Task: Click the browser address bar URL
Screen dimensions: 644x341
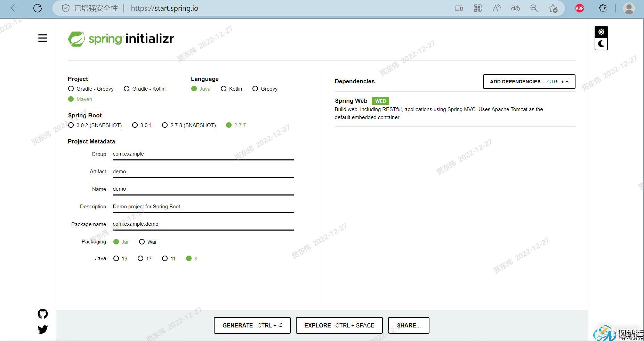Action: point(164,8)
